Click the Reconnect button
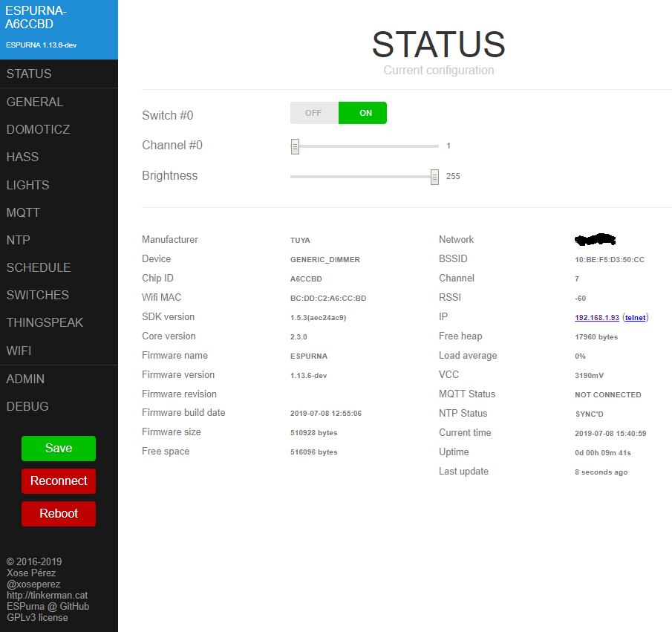 click(59, 481)
